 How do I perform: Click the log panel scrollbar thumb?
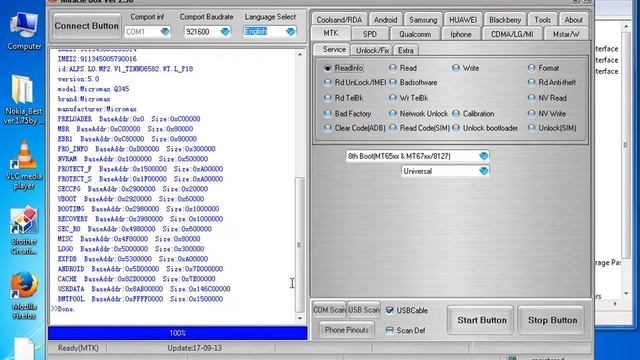click(300, 244)
